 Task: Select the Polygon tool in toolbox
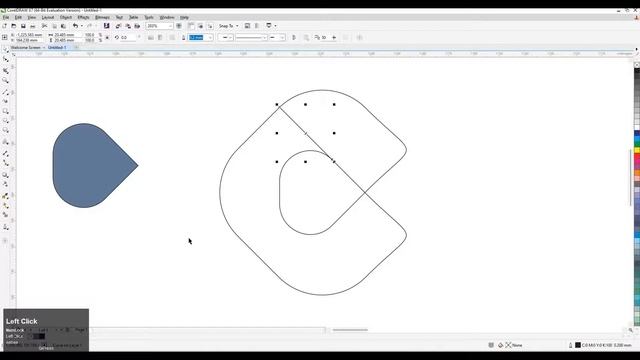click(x=6, y=130)
